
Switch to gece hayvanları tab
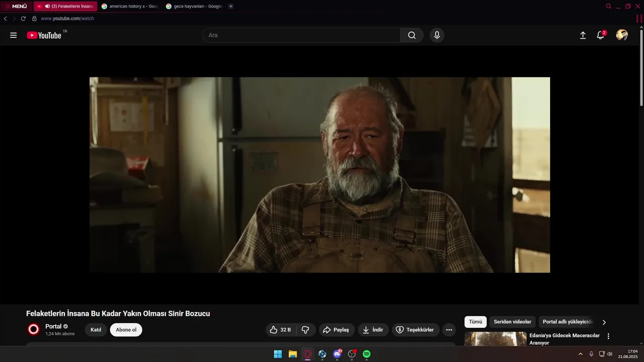(x=194, y=6)
